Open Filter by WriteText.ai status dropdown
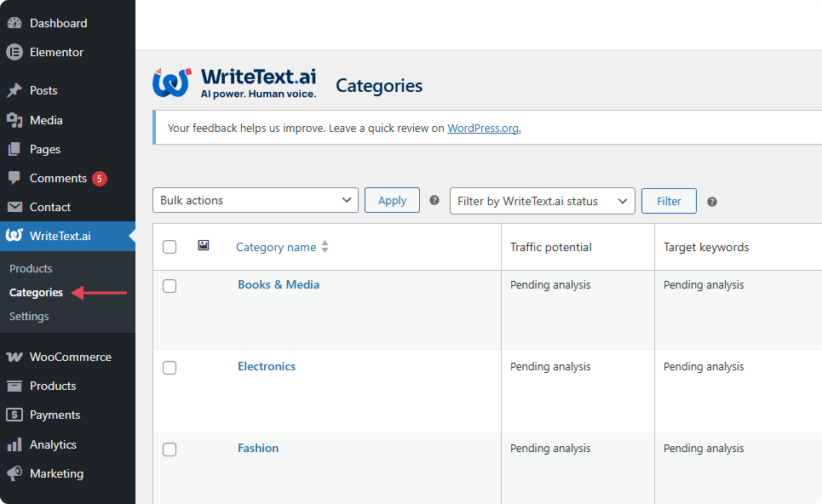 [543, 201]
